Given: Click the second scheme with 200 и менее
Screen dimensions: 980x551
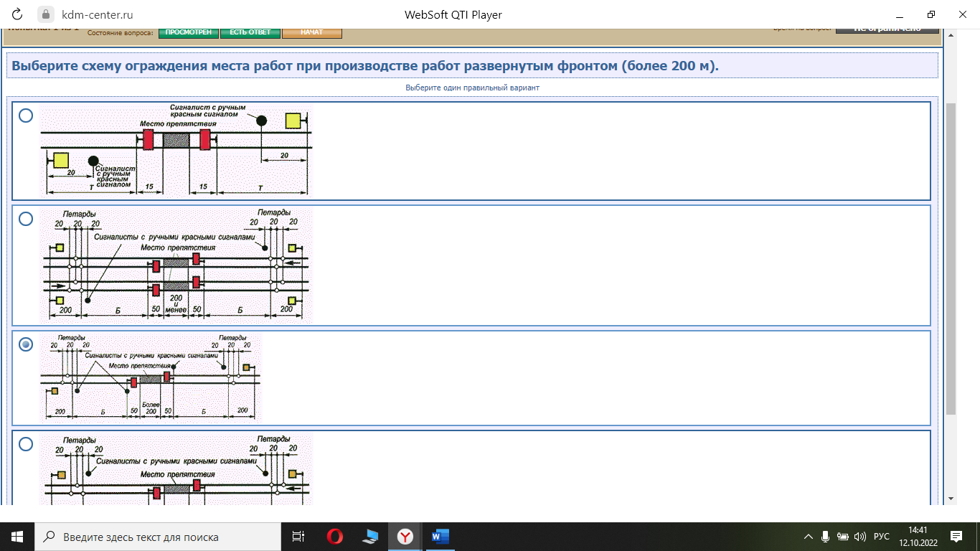Looking at the screenshot, I should [176, 265].
